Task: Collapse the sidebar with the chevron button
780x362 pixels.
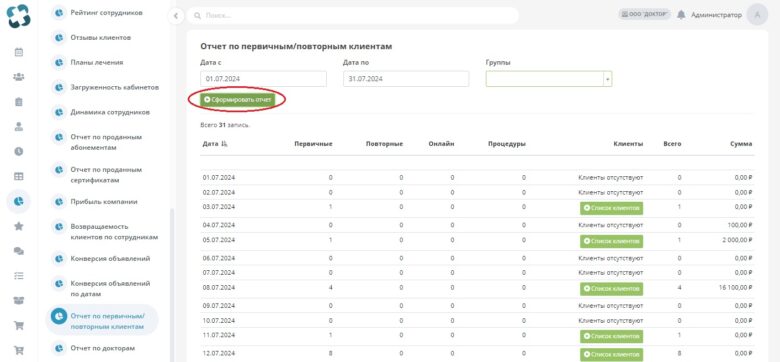Action: (x=176, y=16)
